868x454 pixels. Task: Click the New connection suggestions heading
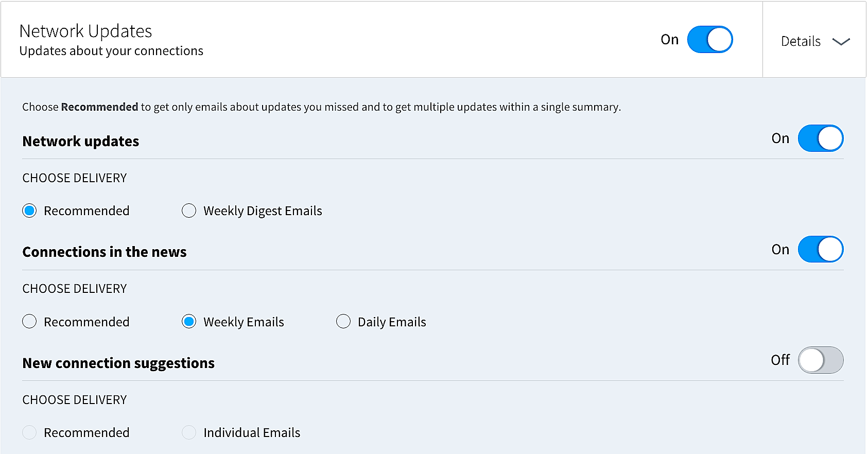point(118,363)
